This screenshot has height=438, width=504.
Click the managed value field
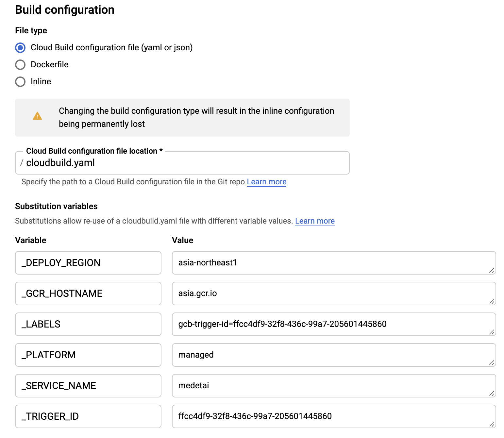coord(334,355)
